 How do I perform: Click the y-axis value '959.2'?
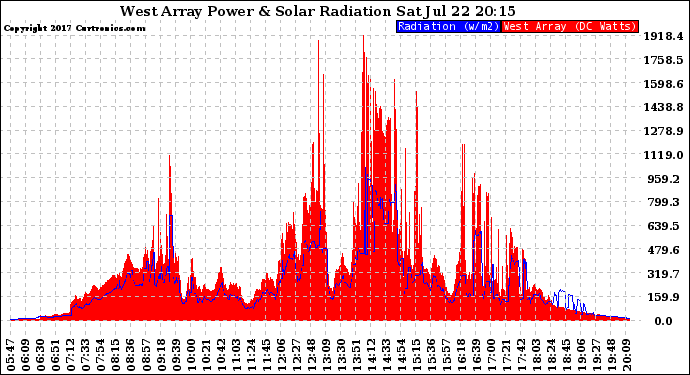click(664, 179)
